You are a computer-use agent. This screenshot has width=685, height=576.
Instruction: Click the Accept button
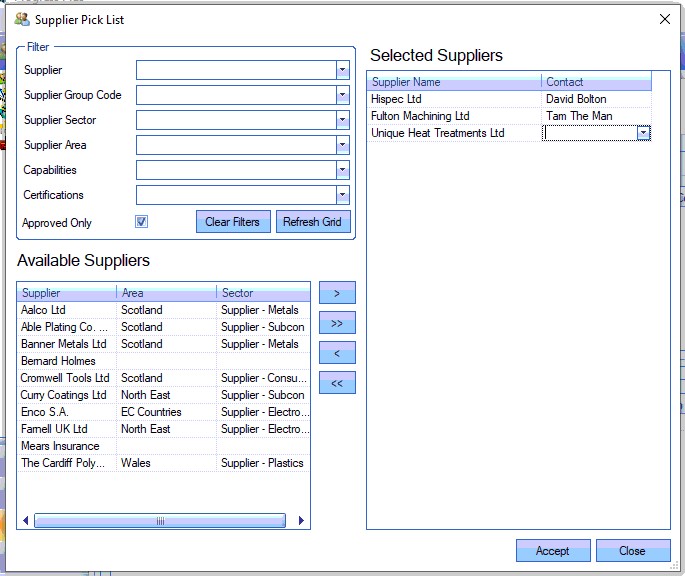[x=553, y=551]
